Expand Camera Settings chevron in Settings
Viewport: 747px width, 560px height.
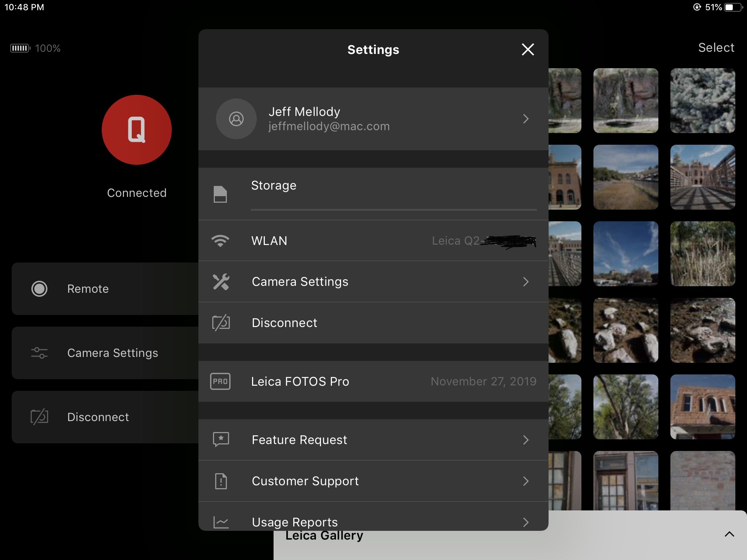[526, 282]
